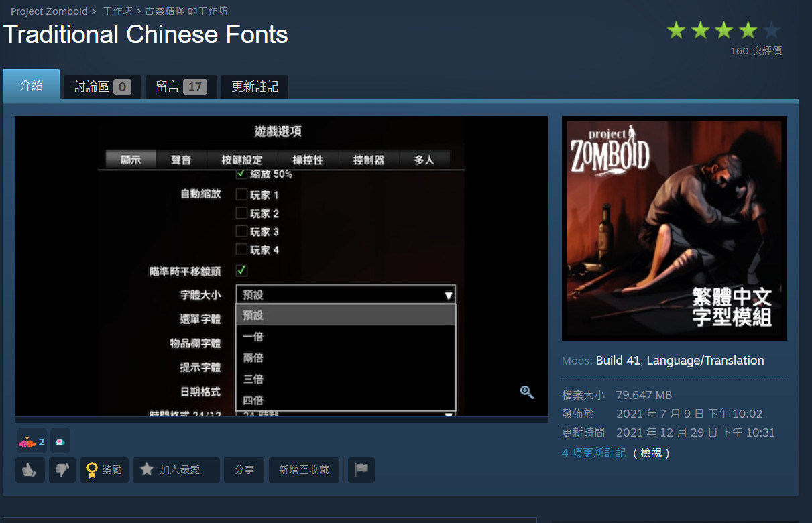Add to collection via 新增至收藏
Screen dimensions: 812x523
[x=304, y=470]
